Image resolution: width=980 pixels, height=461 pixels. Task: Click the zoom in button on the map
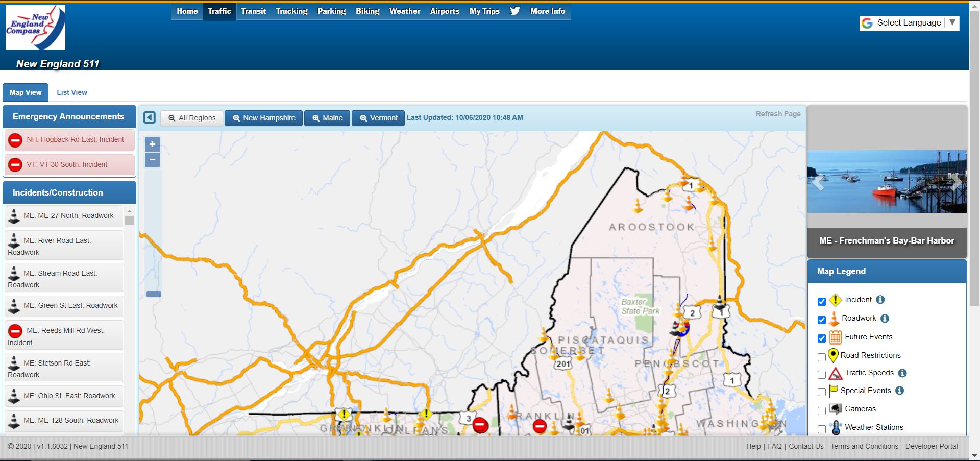tap(152, 144)
